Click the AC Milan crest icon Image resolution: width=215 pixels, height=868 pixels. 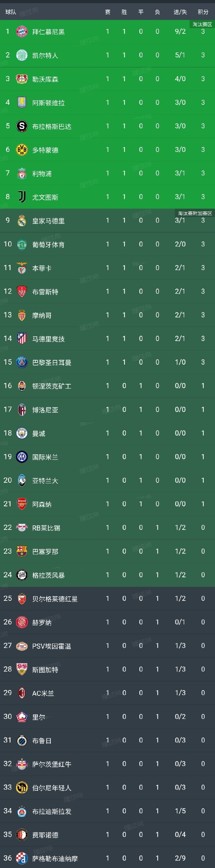point(22,693)
